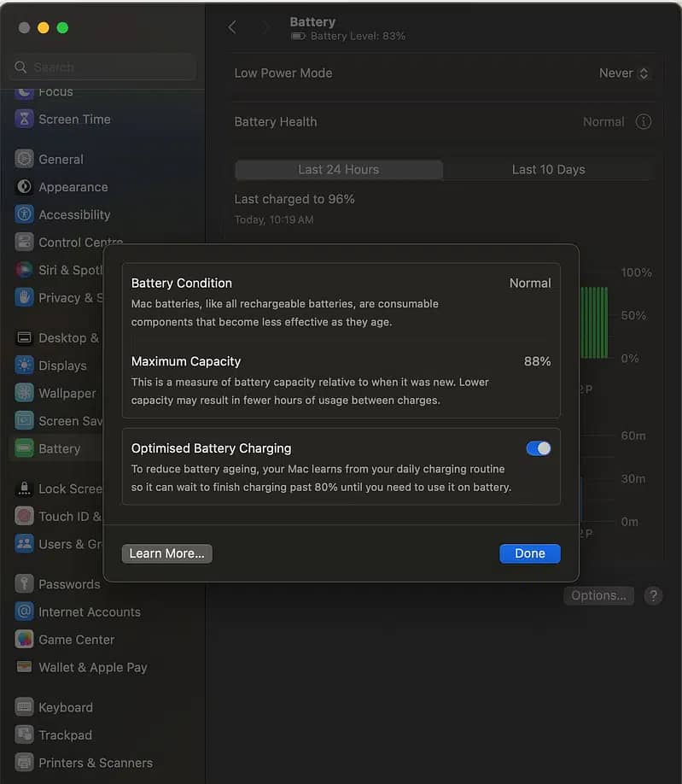Click the Battery Health Normal value

pos(603,121)
